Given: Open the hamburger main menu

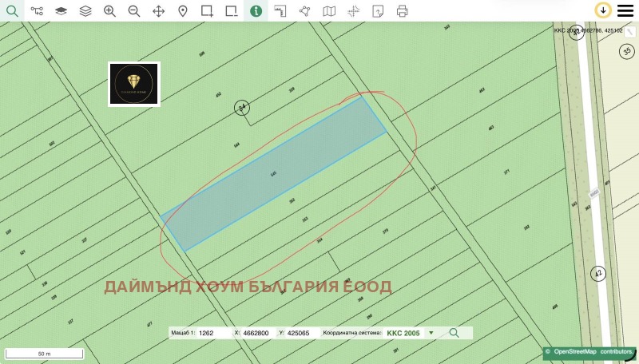Looking at the screenshot, I should click(x=625, y=11).
